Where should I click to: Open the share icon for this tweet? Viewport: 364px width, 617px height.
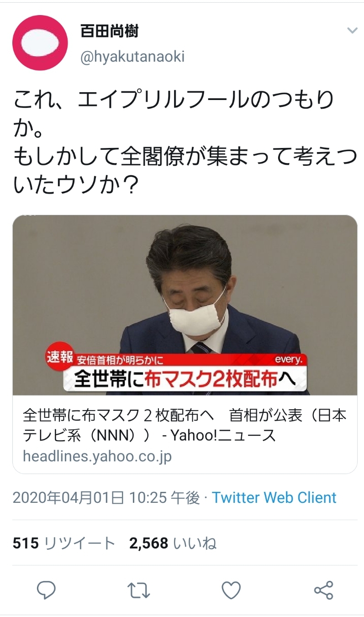(x=324, y=590)
